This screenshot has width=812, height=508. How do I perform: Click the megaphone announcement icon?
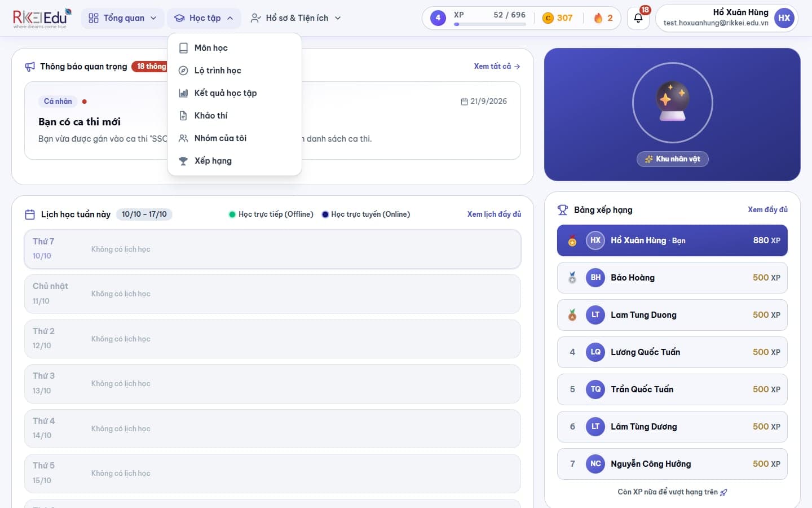coord(30,67)
